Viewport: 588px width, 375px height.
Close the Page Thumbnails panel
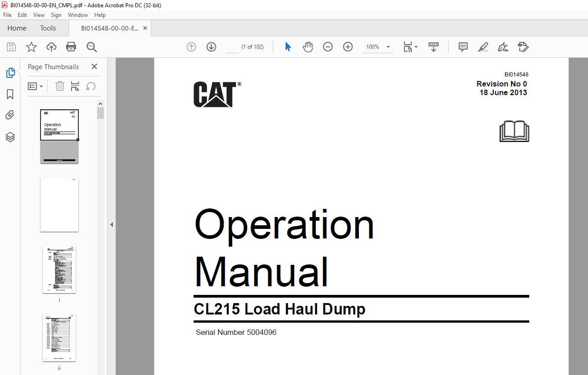[x=94, y=66]
